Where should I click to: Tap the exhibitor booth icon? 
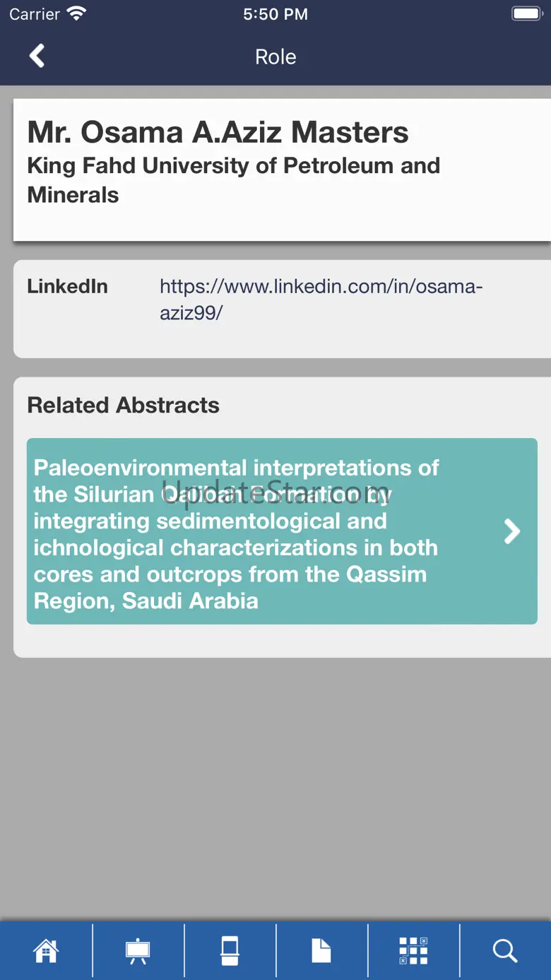click(230, 950)
